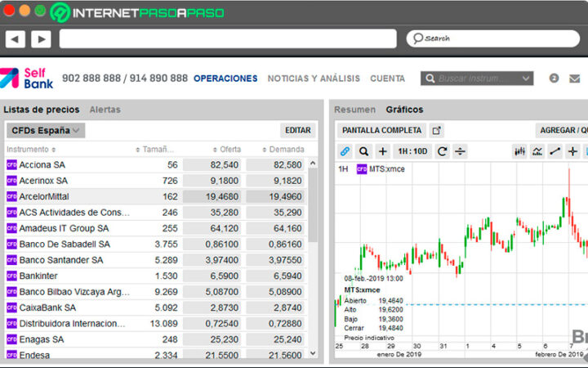This screenshot has width=588, height=368.
Task: Click the price list scrollbar down arrow
Action: (313, 353)
